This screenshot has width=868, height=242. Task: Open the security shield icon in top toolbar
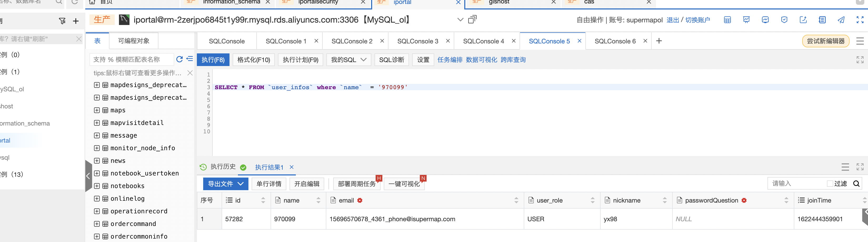point(784,19)
